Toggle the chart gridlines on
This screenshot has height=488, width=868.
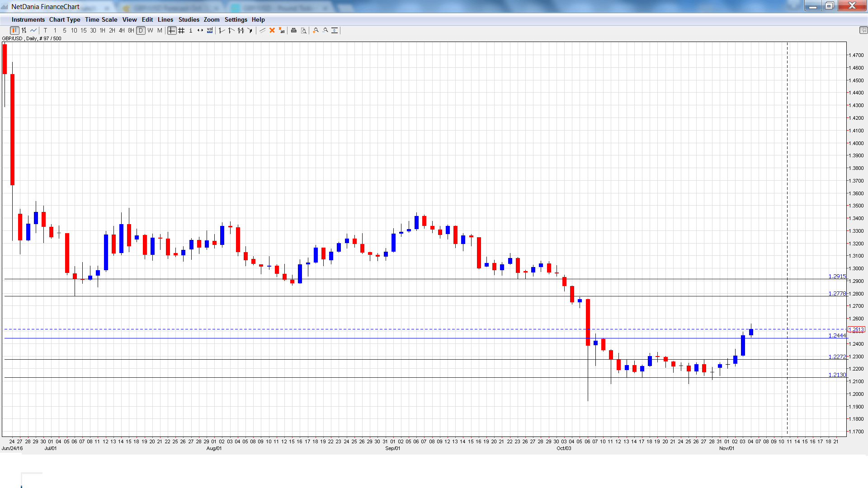coord(181,30)
